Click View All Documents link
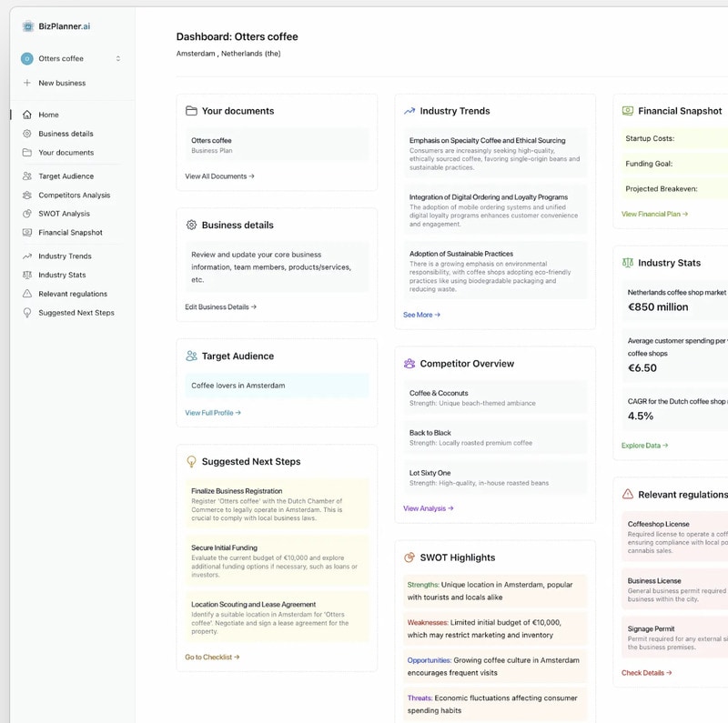The width and height of the screenshot is (728, 723). (219, 176)
